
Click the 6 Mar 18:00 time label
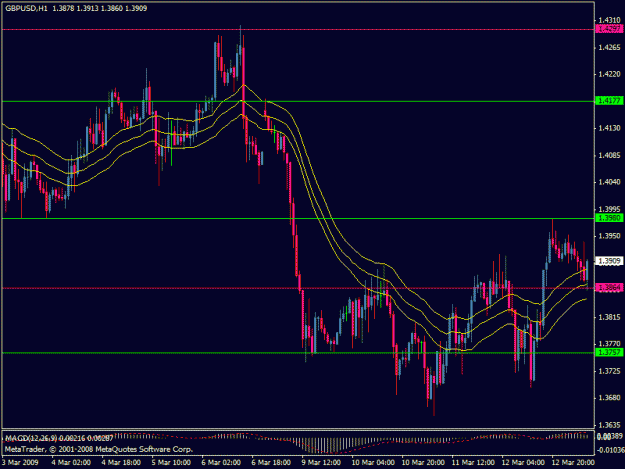pyautogui.click(x=271, y=462)
